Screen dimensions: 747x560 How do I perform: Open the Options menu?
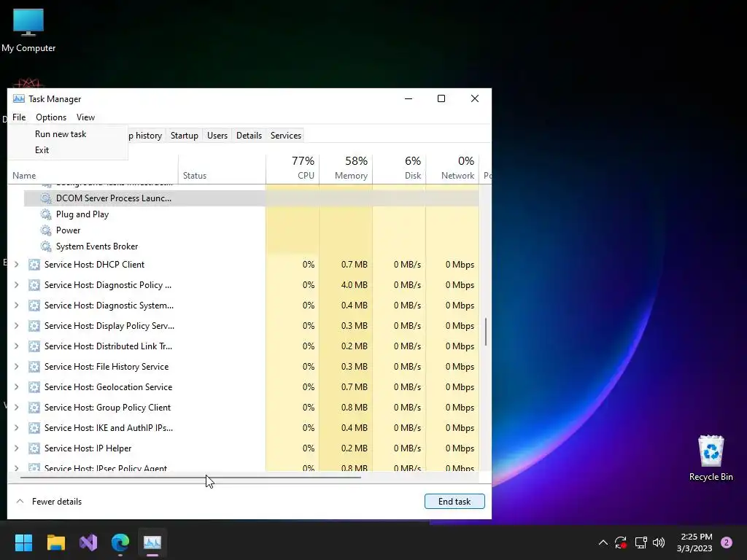[51, 117]
